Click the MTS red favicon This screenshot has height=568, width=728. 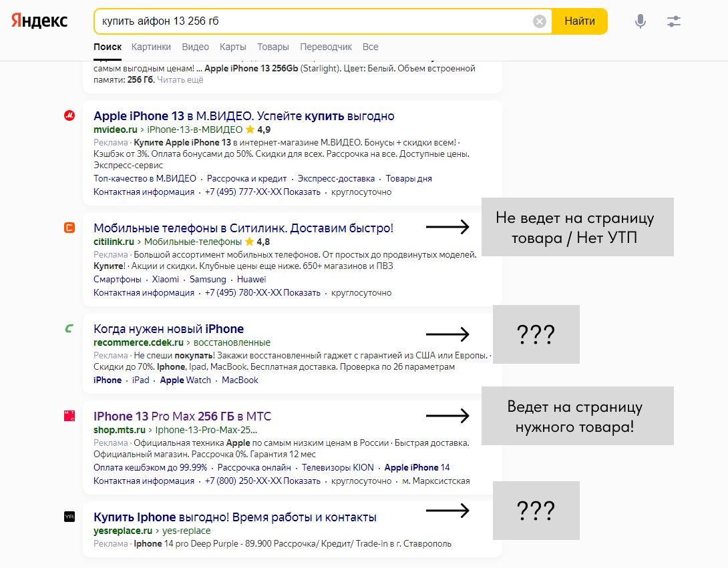point(69,416)
